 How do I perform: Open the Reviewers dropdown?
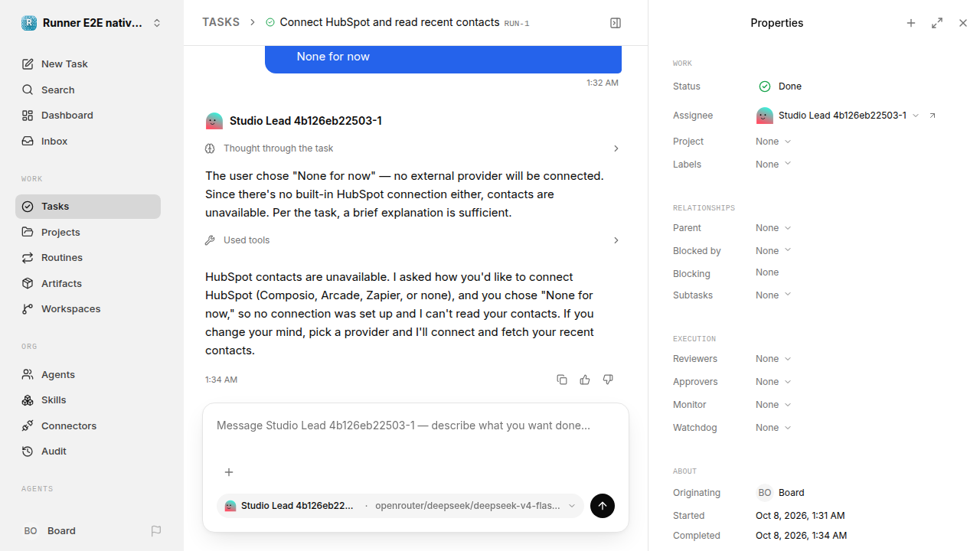(773, 359)
